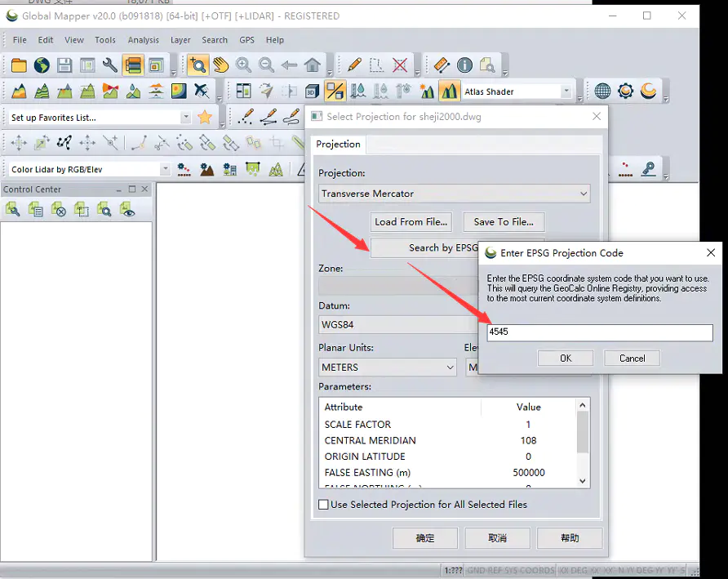
Task: Click the Zoom In magnifier icon
Action: coord(243,65)
